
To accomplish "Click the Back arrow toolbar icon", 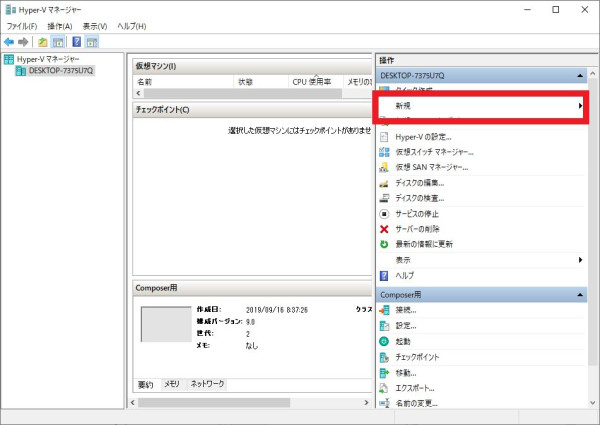I will click(x=9, y=42).
